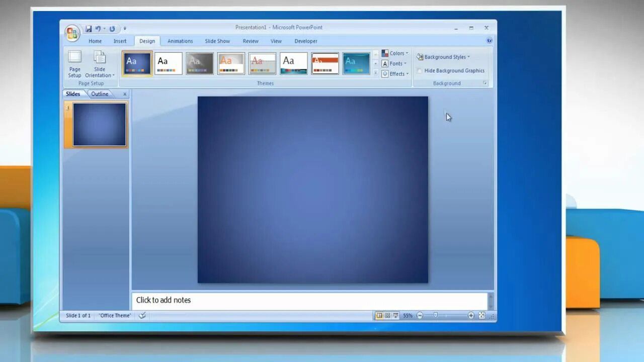
Task: Open Slide Orientation options
Action: (100, 64)
